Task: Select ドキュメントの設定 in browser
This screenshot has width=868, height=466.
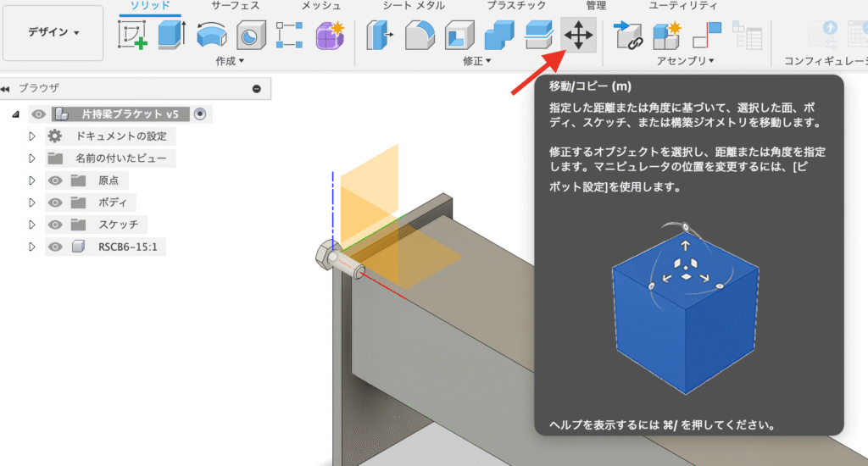Action: [120, 136]
